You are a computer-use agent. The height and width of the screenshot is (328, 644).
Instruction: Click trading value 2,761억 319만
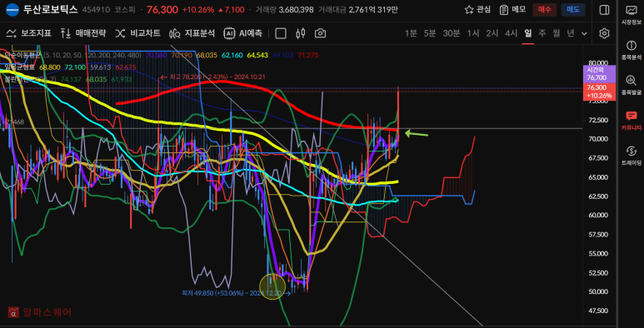coord(373,10)
